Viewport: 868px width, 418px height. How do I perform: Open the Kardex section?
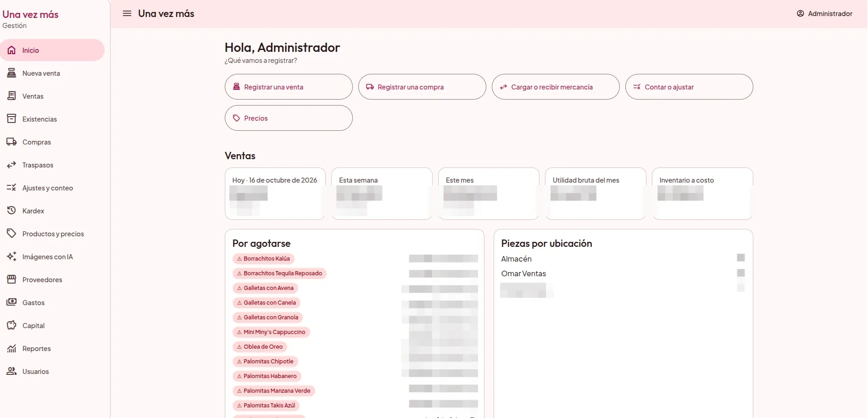[52, 211]
